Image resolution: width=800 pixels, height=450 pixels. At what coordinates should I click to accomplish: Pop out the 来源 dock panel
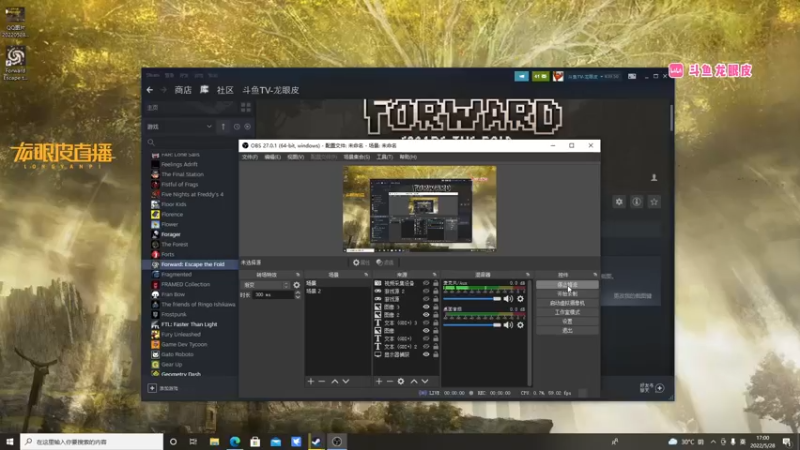click(435, 274)
